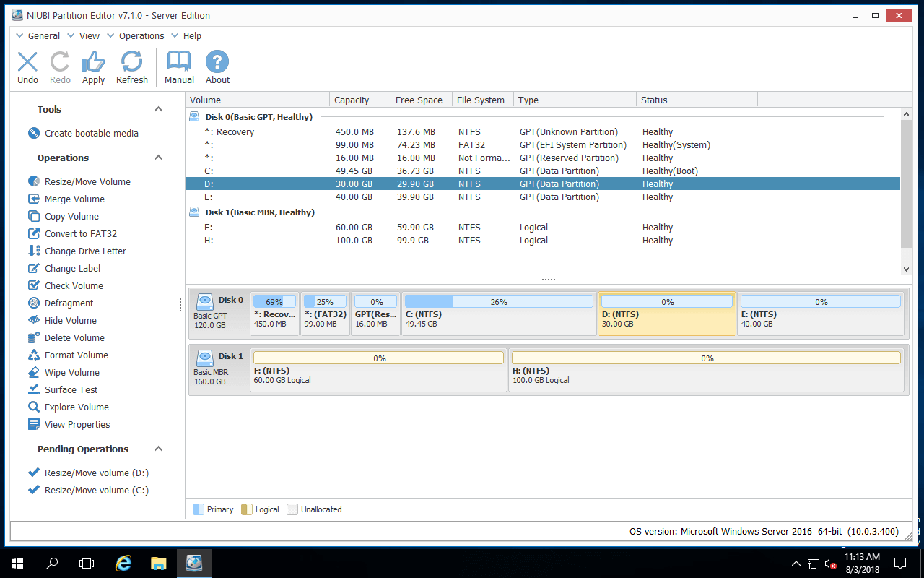This screenshot has height=578, width=924.
Task: Select Create bootable media tool
Action: [83, 133]
